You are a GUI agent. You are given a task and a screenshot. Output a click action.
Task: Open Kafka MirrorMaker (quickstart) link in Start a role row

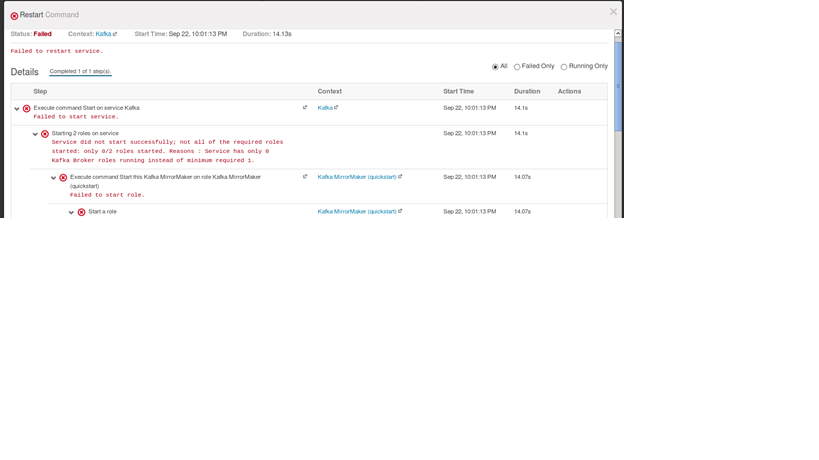(357, 211)
